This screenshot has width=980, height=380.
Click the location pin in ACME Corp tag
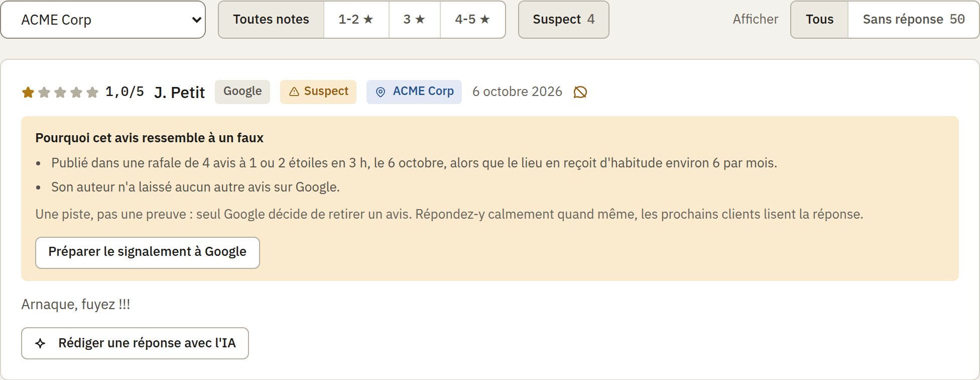click(381, 92)
